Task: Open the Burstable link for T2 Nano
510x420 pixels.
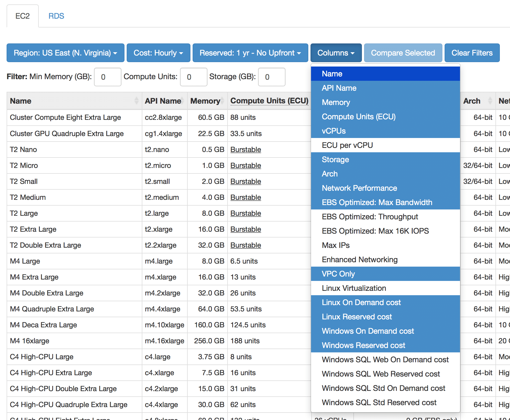Action: coord(246,150)
